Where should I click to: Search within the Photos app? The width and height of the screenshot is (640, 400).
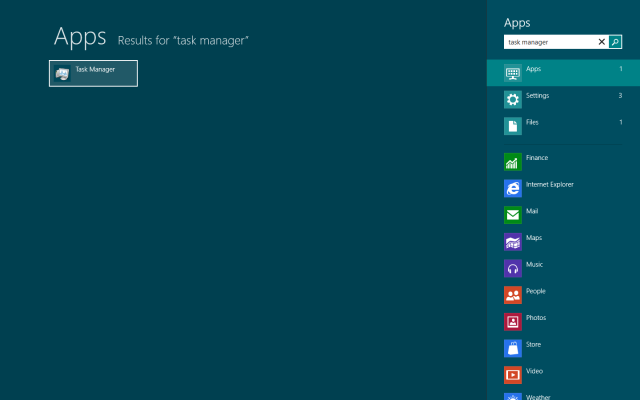pyautogui.click(x=535, y=318)
